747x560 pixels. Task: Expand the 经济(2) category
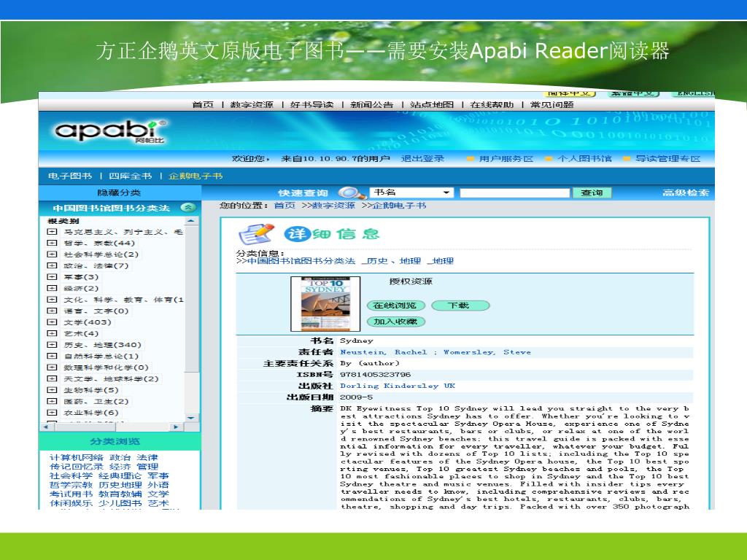(x=52, y=288)
